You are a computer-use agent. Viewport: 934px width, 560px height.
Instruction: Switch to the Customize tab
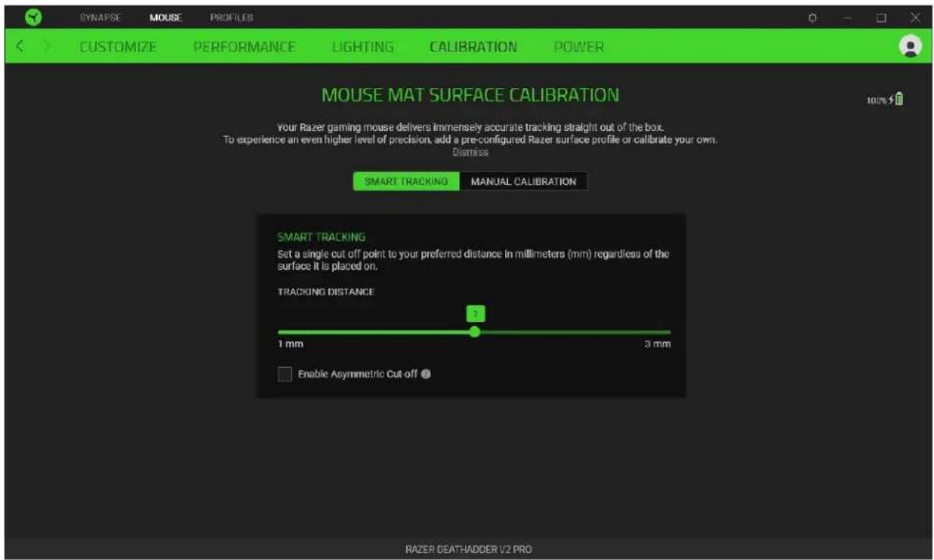click(118, 47)
